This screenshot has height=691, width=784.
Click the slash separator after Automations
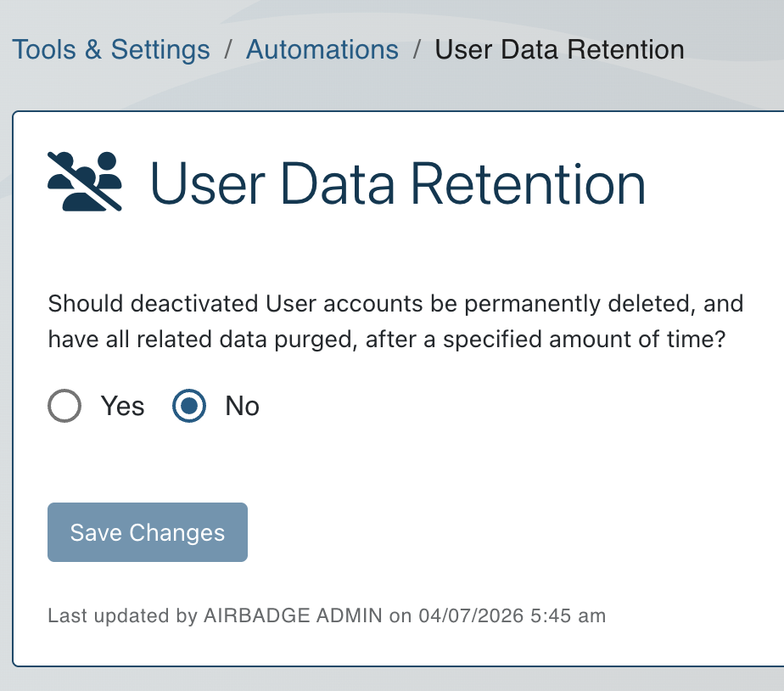tap(417, 49)
